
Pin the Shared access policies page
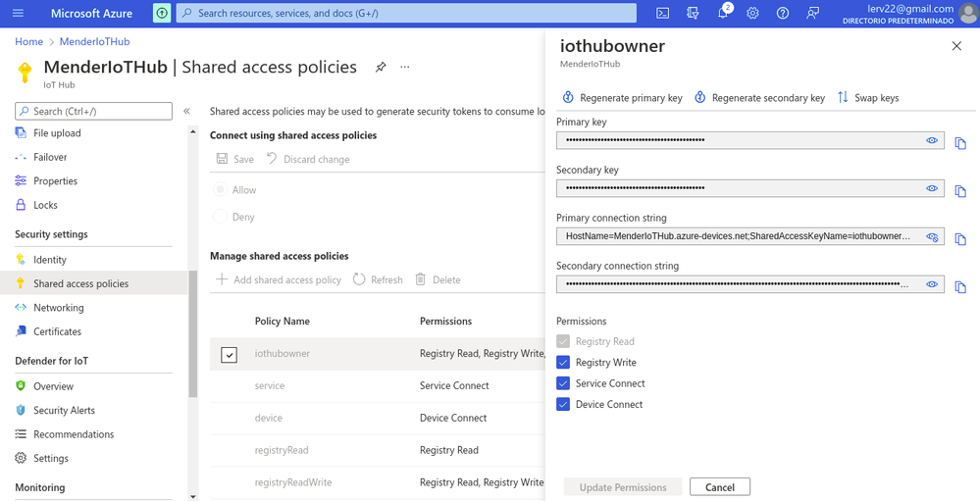[x=381, y=68]
